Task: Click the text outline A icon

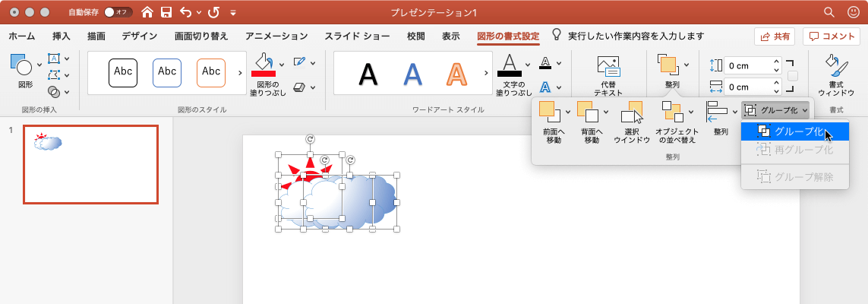Action: [545, 62]
